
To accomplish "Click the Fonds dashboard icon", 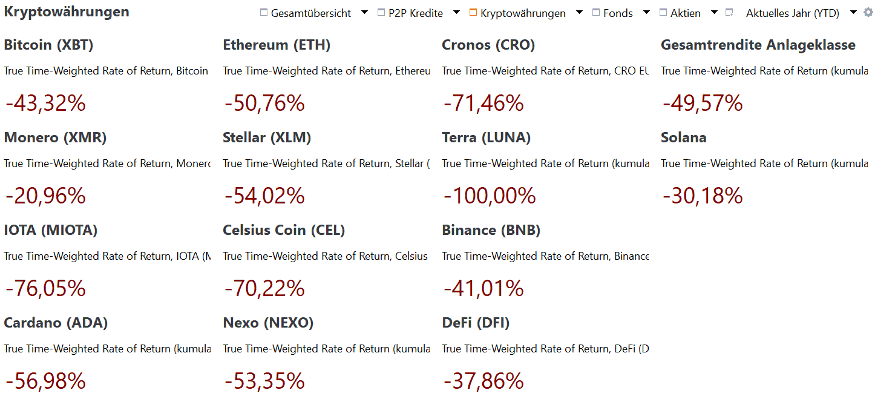I will 595,13.
